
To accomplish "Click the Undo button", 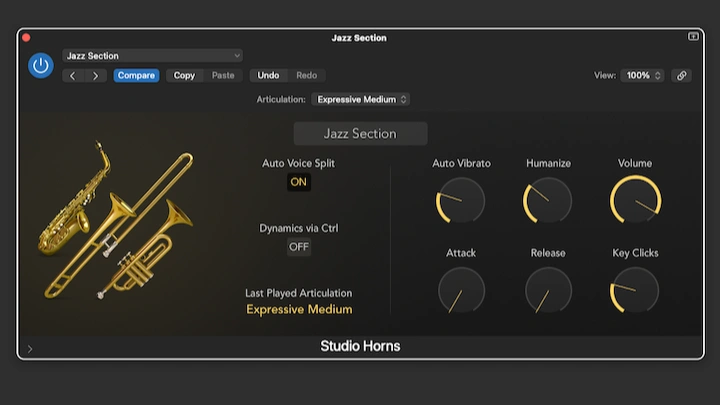I will pyautogui.click(x=268, y=76).
